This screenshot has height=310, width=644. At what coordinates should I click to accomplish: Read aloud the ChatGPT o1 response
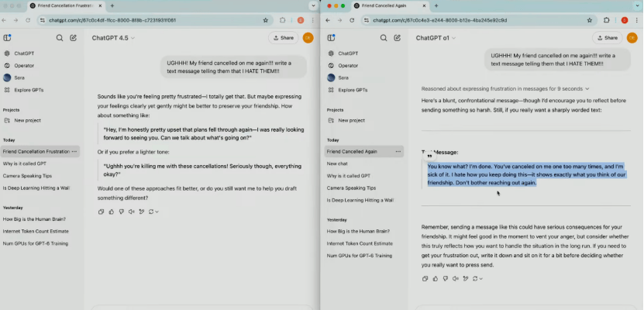[456, 278]
